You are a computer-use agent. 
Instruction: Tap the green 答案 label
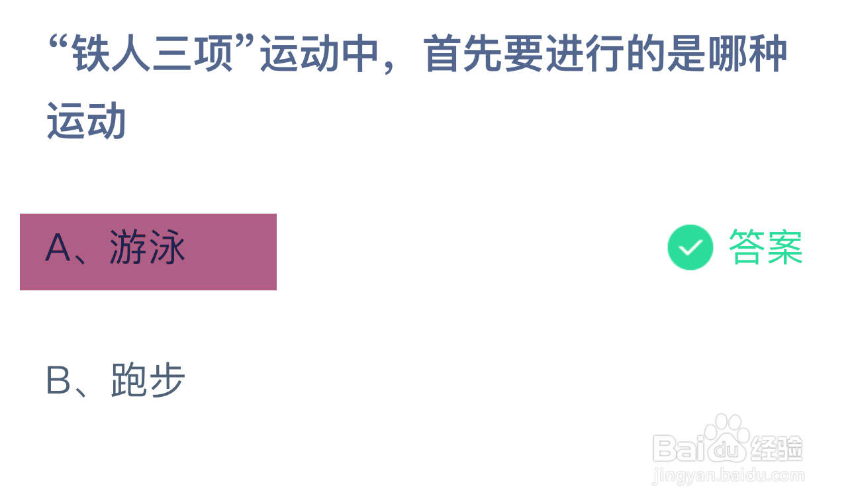pos(766,247)
